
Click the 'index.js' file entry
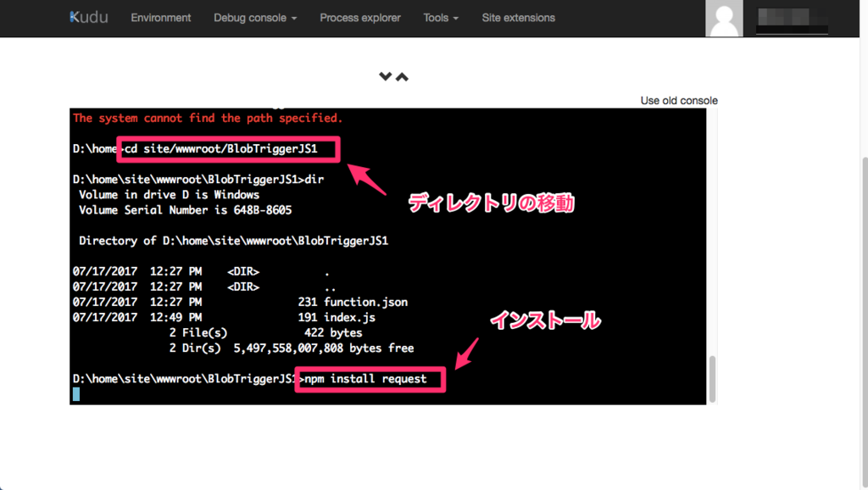[349, 318]
